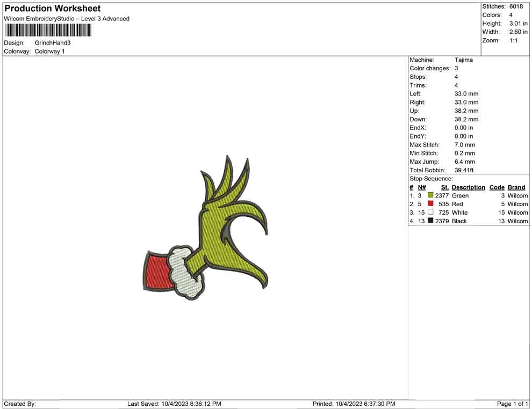
Task: Click the Max Stitch value 7.0 mm
Action: click(x=465, y=145)
